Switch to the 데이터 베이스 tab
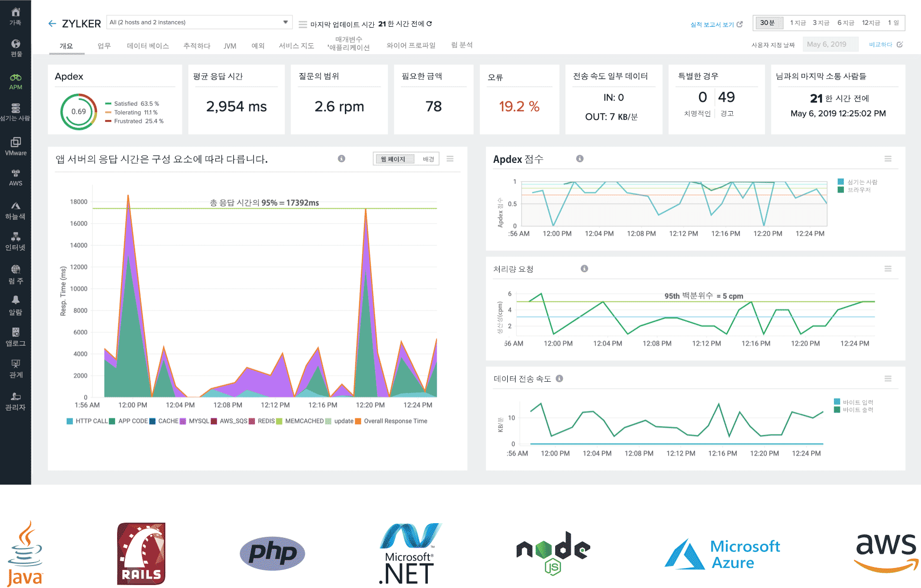Viewport: 921px width, 588px height. [148, 46]
